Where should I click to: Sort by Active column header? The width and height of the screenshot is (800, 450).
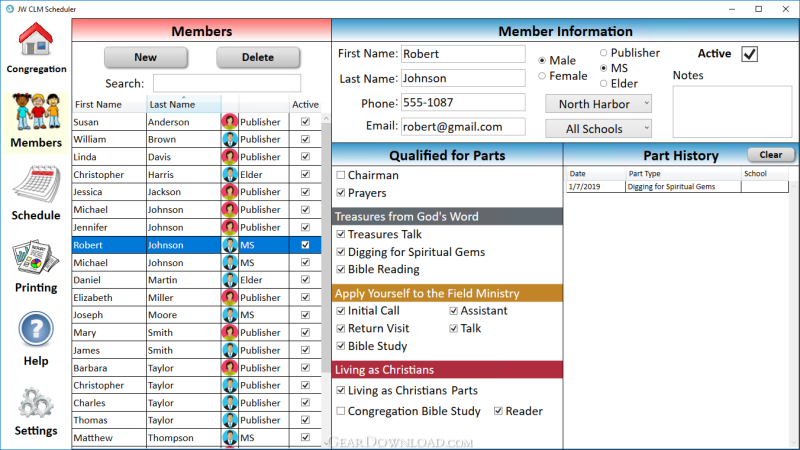click(305, 104)
